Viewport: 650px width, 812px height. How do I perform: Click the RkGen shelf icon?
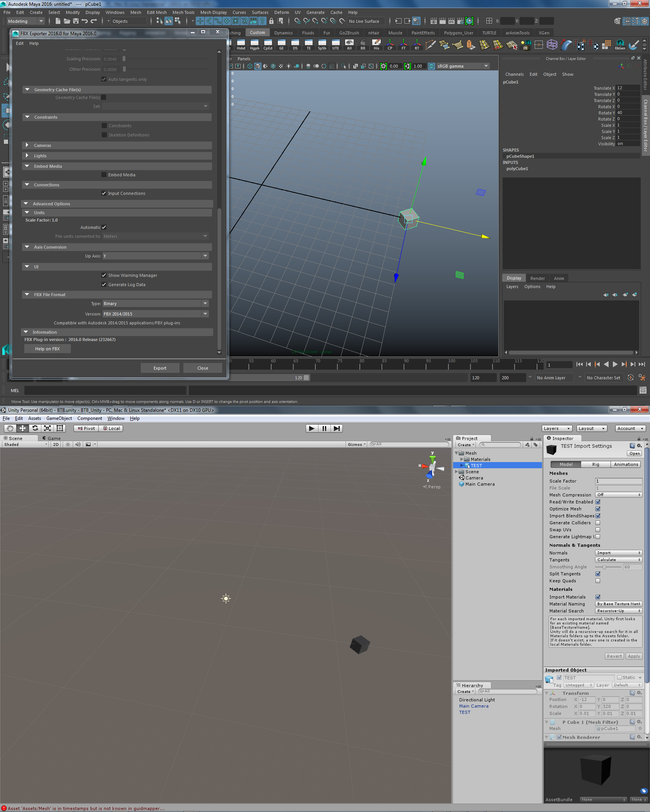coord(620,44)
